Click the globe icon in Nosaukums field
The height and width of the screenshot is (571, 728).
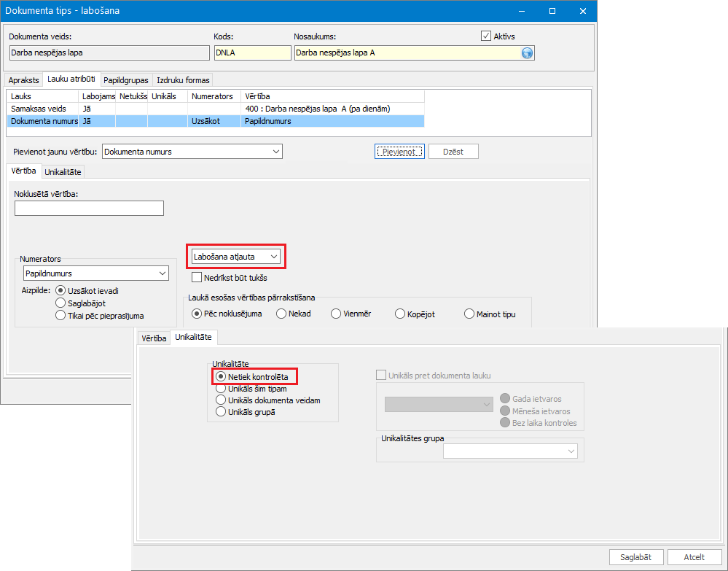click(x=527, y=53)
